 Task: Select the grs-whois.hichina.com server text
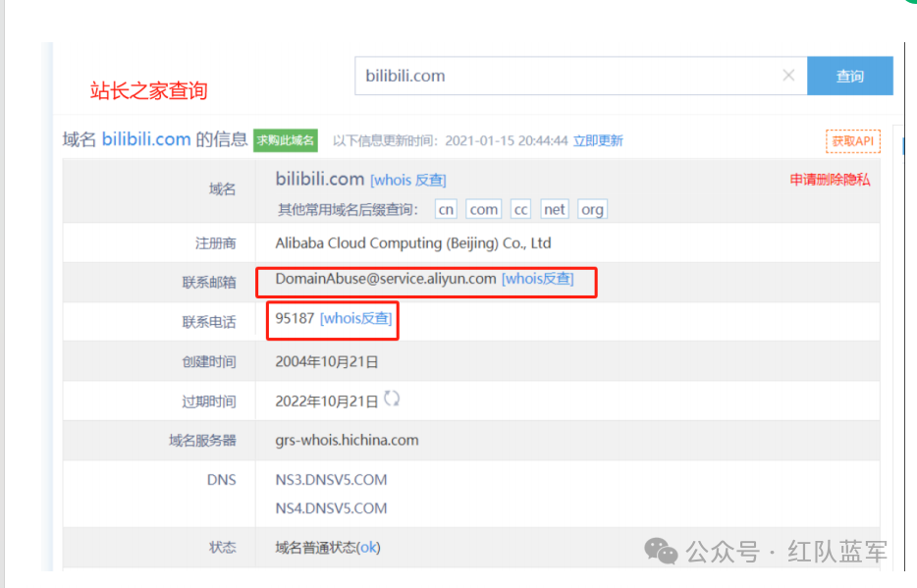point(347,440)
